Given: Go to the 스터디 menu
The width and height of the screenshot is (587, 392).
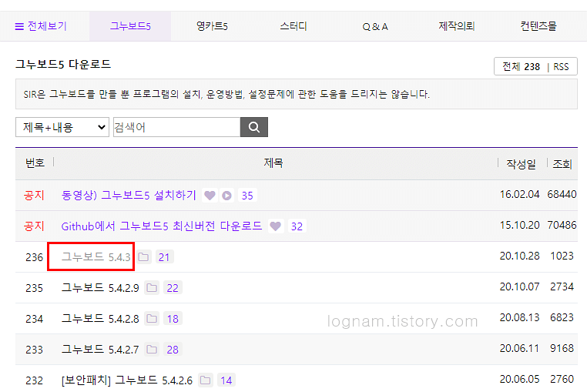Looking at the screenshot, I should click(x=293, y=26).
